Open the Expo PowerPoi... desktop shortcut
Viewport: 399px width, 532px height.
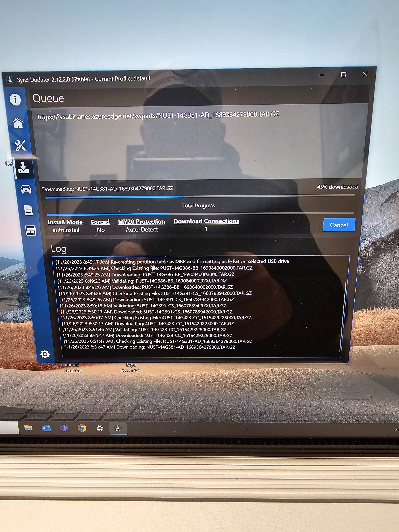pyautogui.click(x=131, y=367)
